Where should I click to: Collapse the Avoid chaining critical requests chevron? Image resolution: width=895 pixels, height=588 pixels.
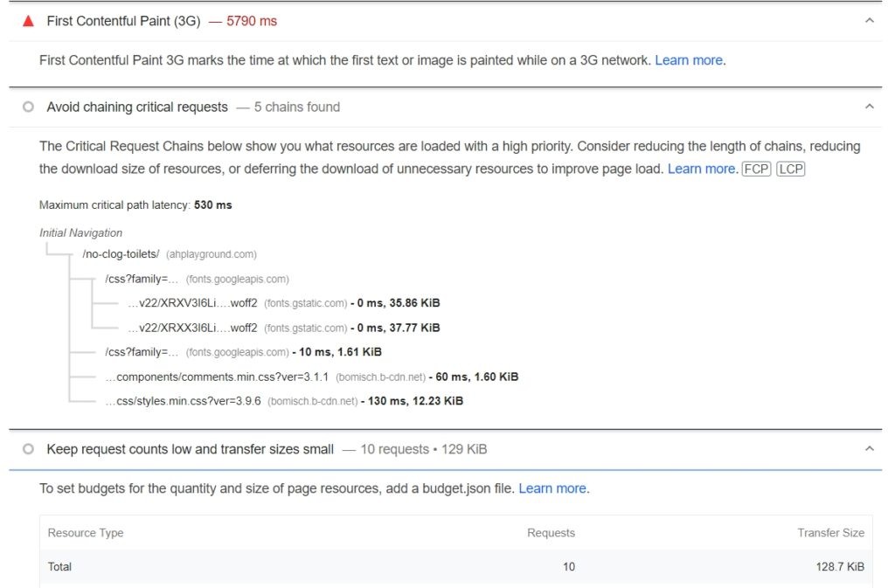click(x=868, y=107)
